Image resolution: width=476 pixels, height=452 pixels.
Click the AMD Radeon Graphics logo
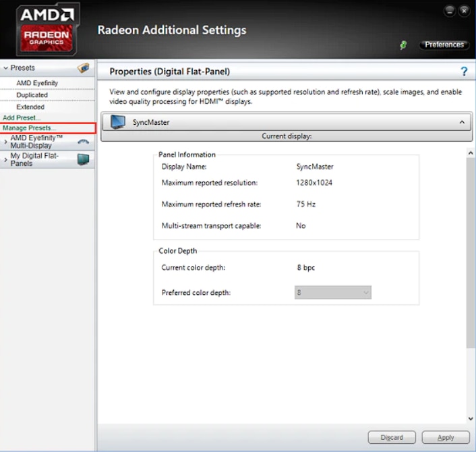[x=47, y=29]
